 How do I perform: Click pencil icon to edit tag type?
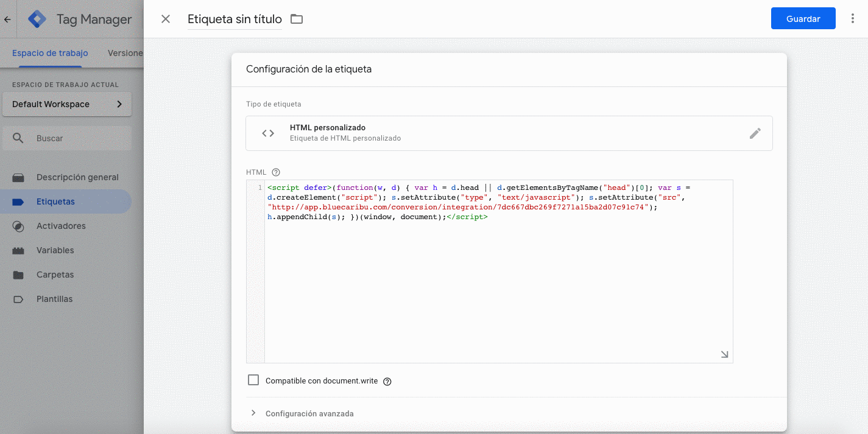[x=755, y=133]
